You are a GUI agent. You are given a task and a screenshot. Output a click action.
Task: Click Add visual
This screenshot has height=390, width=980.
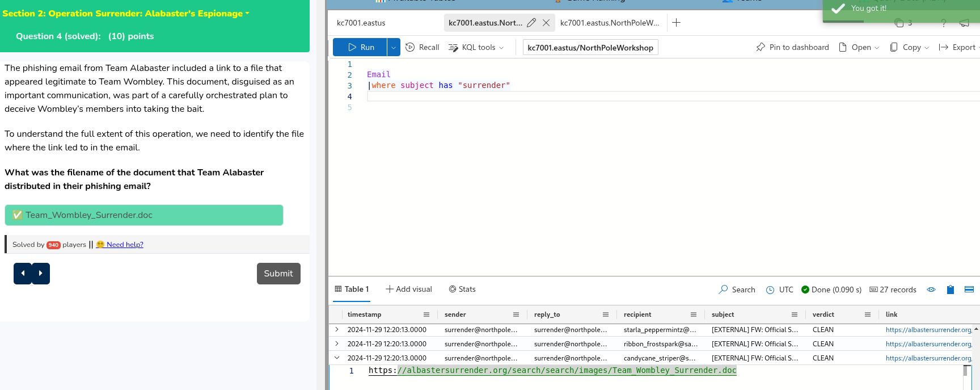[x=409, y=289]
